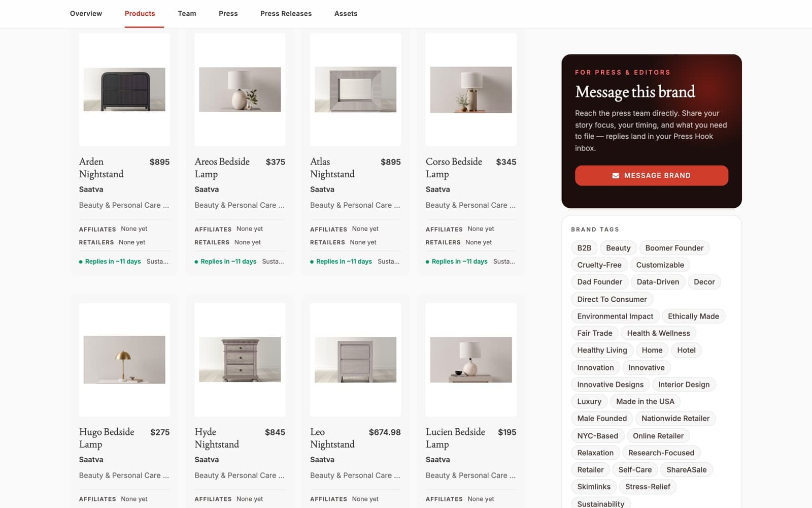Switch to the Team tab
This screenshot has width=812, height=508.
187,14
